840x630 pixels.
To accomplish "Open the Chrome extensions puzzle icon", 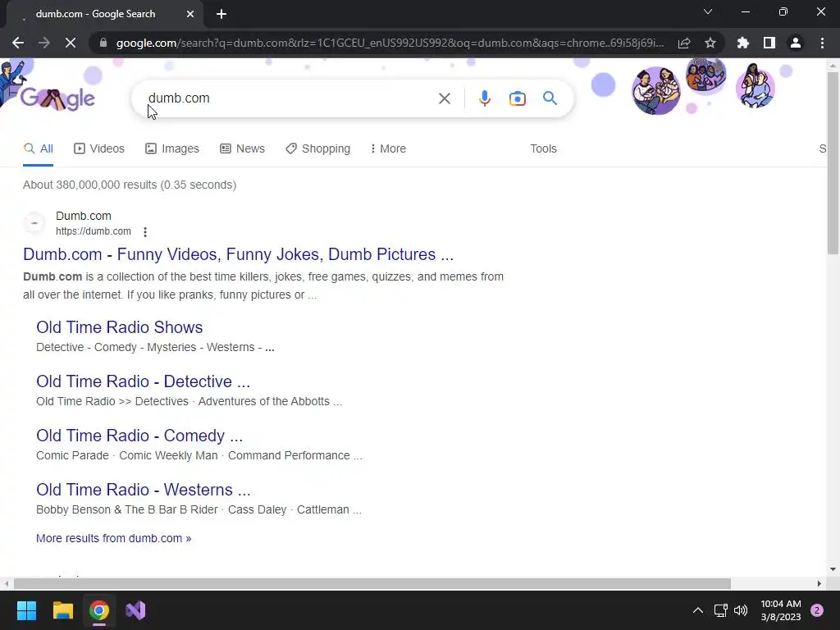I will 743,43.
